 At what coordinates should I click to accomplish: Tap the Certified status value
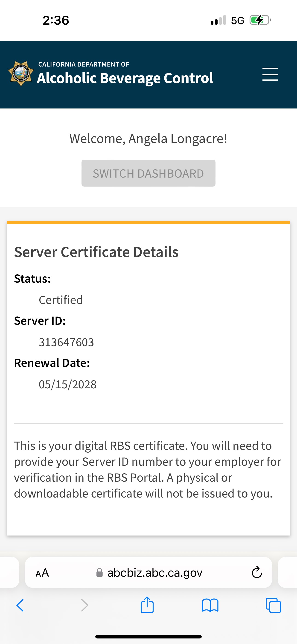[x=61, y=300]
